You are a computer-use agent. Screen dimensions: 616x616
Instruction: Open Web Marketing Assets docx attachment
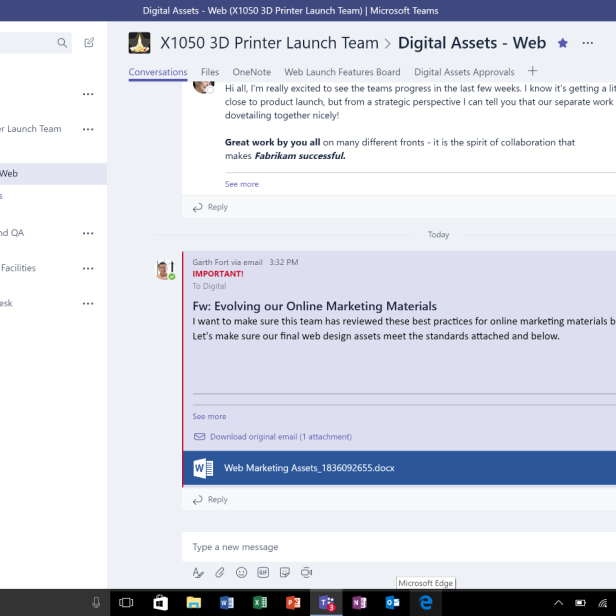[x=399, y=468]
